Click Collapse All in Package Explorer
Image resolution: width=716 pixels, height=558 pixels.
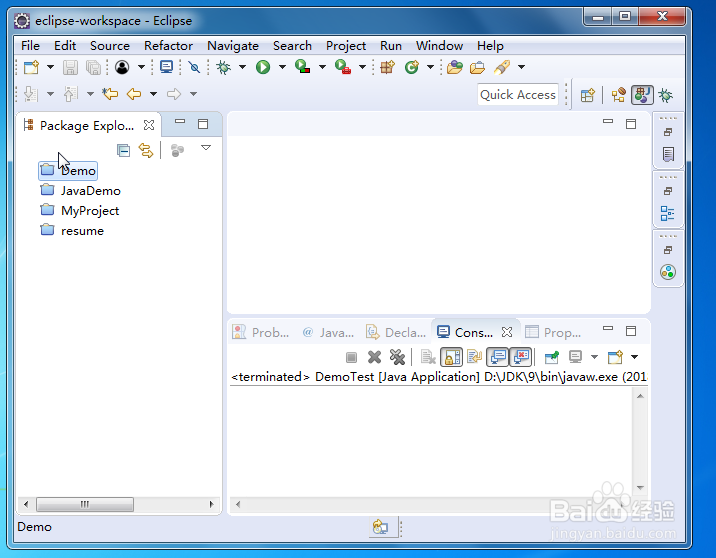pos(123,150)
